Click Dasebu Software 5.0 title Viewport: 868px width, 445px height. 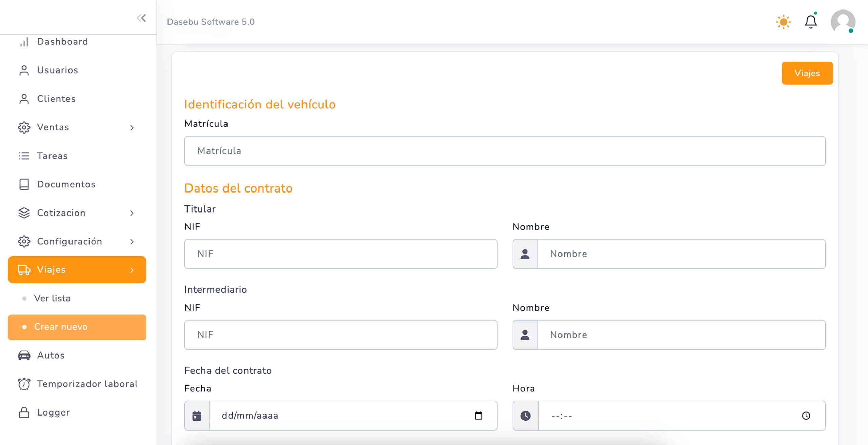tap(211, 22)
